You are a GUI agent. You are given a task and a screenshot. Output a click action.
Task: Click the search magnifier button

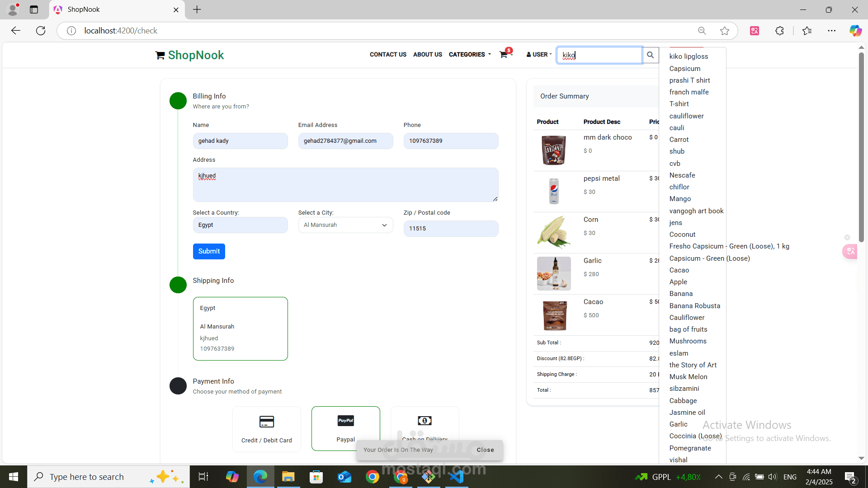(650, 55)
